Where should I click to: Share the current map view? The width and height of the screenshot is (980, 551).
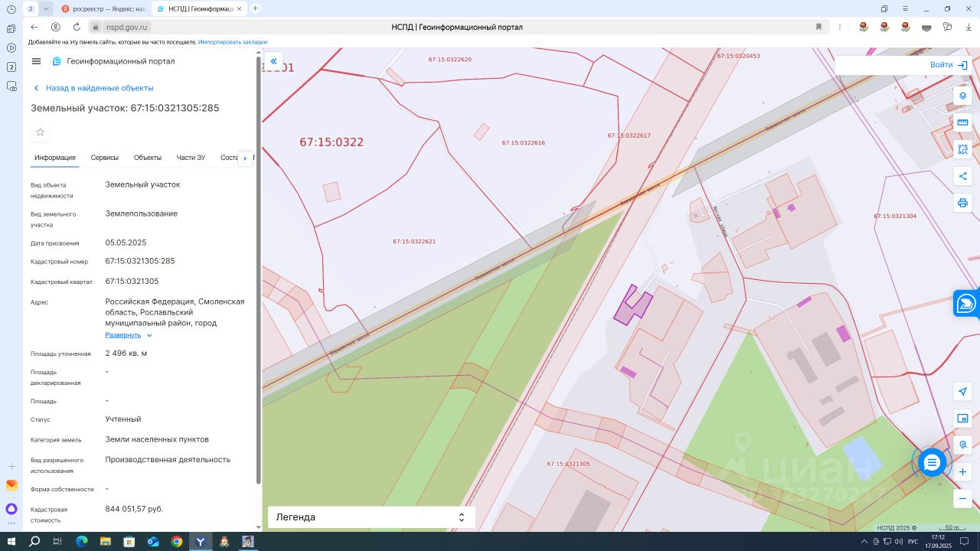click(963, 176)
